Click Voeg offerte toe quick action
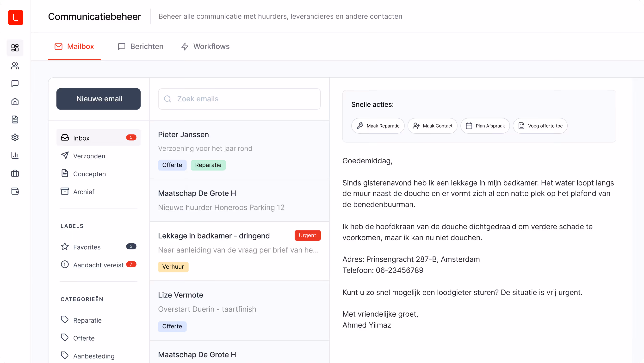Screen dimensions: 644x363 (540, 126)
